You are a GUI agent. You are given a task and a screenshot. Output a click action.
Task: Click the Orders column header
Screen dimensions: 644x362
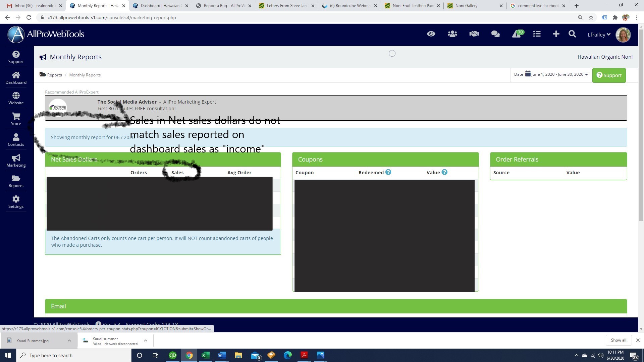[x=139, y=172]
